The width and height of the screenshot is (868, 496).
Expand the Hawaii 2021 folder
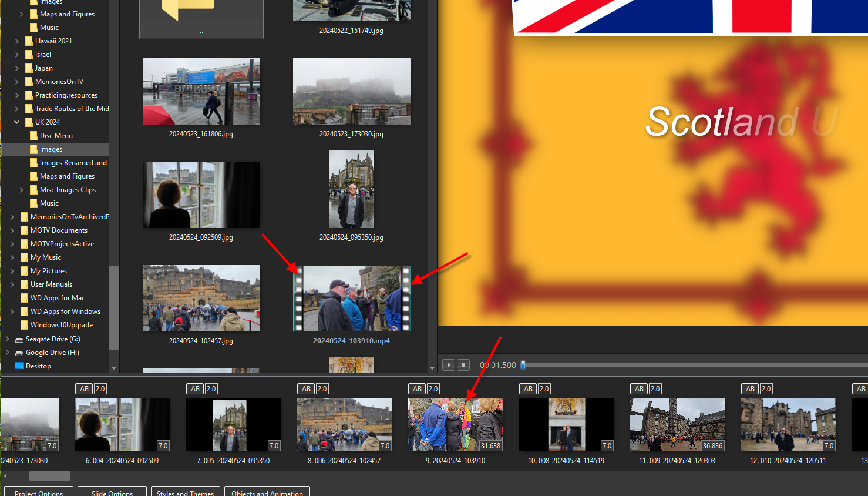click(x=17, y=41)
